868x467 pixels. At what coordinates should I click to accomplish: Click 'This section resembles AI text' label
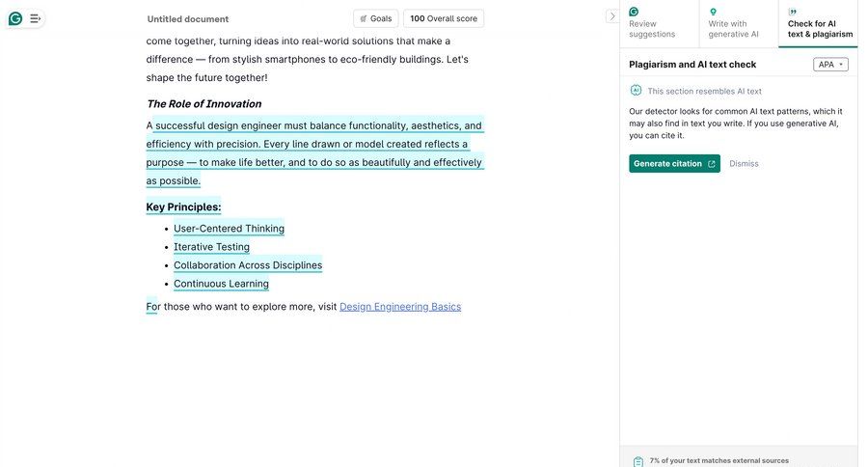pyautogui.click(x=705, y=91)
